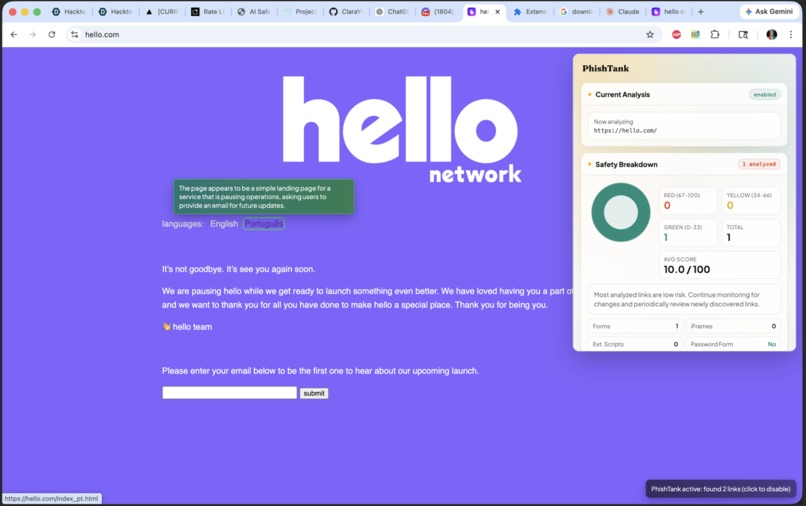Click the Current Analysis heading

coord(622,95)
